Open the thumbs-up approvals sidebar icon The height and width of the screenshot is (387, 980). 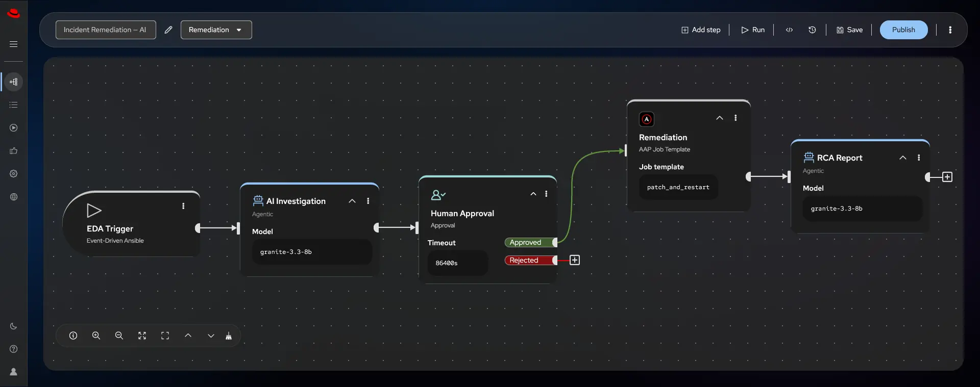click(14, 150)
